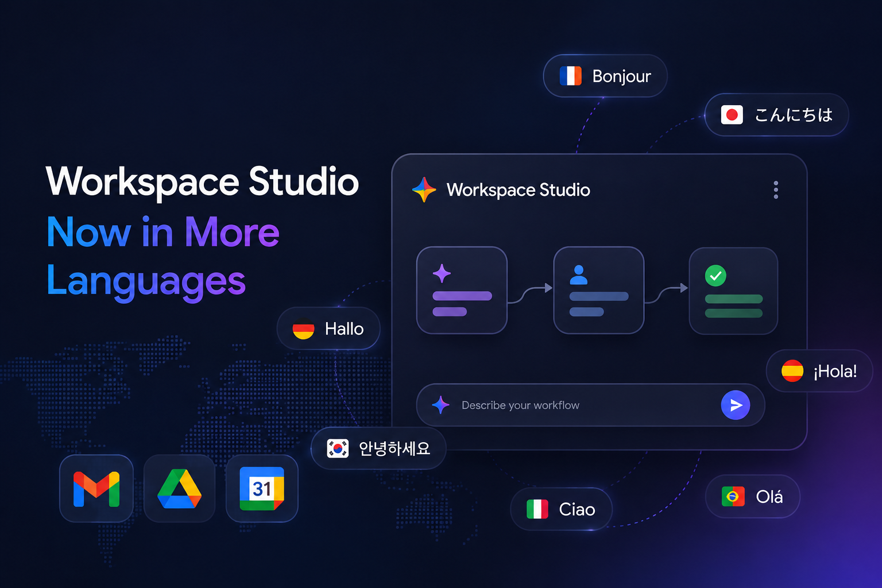Select the 안녕하세요 language pill
This screenshot has width=882, height=588.
[x=378, y=448]
